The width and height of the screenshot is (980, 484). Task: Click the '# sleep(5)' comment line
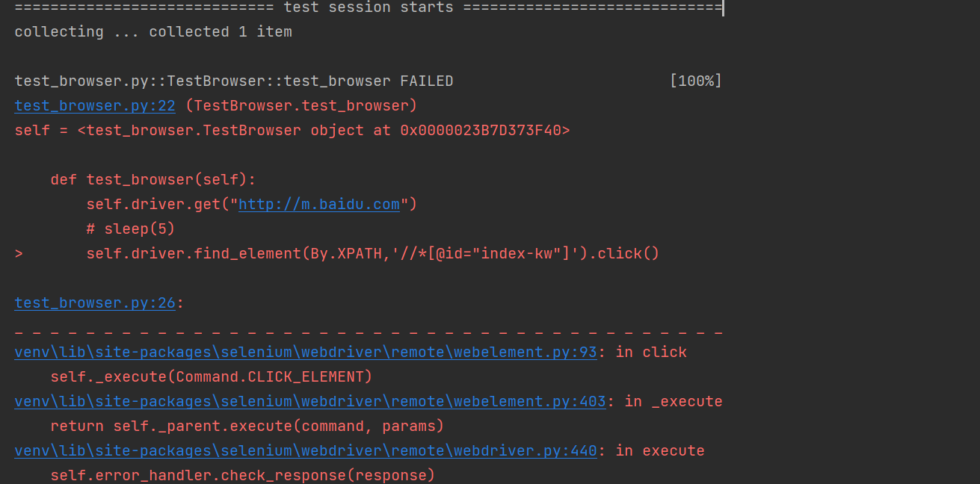coord(131,229)
